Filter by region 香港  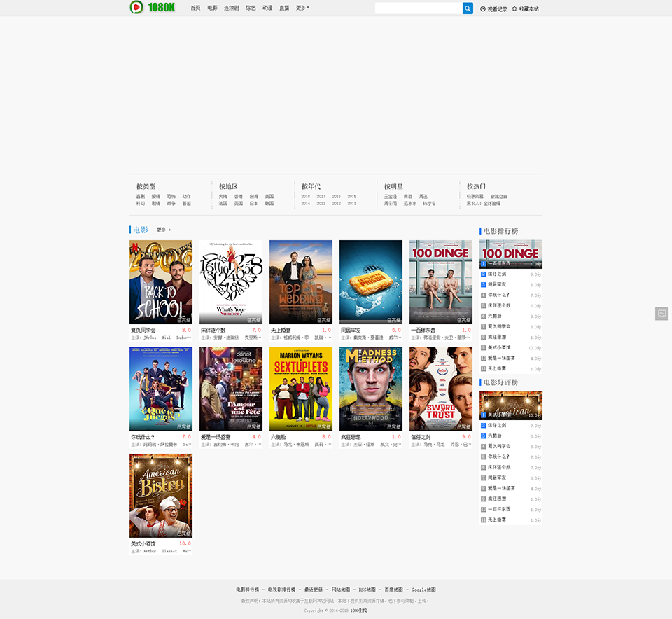(238, 196)
